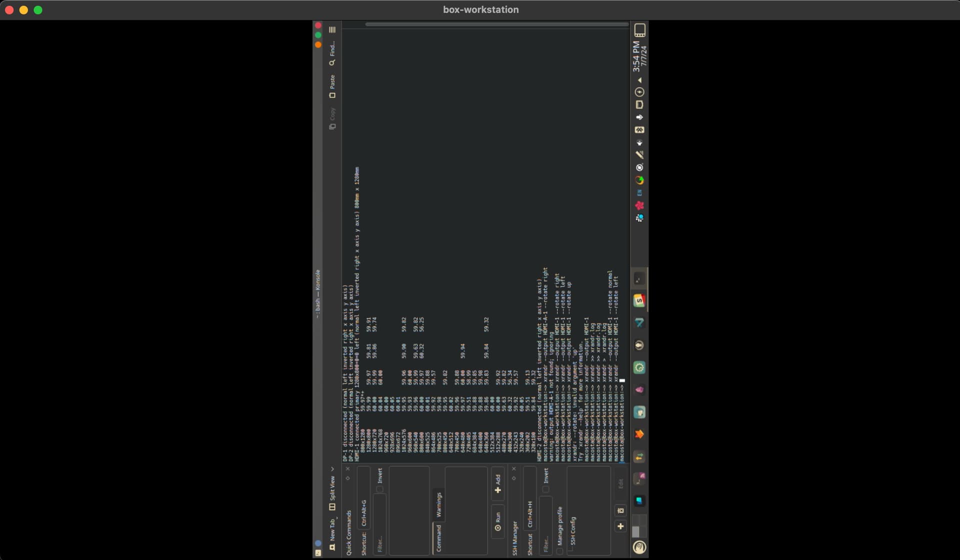The image size is (960, 560).
Task: Click plus icon in SSH Manager
Action: pos(620,526)
